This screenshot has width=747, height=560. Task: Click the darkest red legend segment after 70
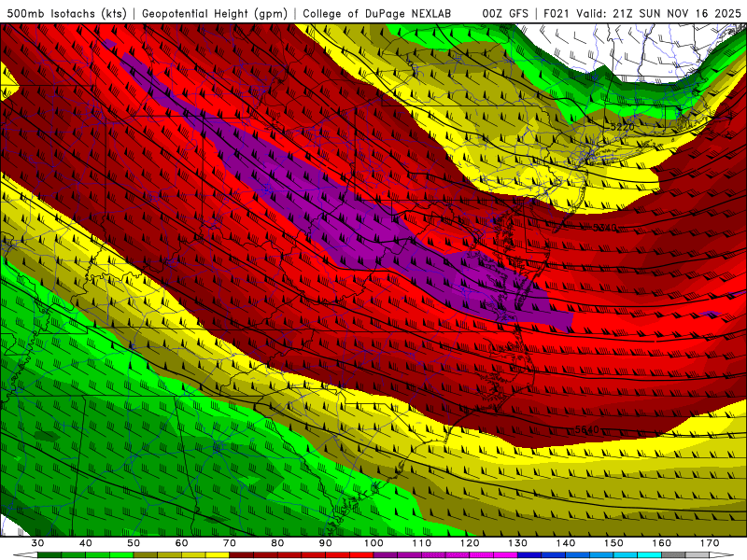[242, 555]
